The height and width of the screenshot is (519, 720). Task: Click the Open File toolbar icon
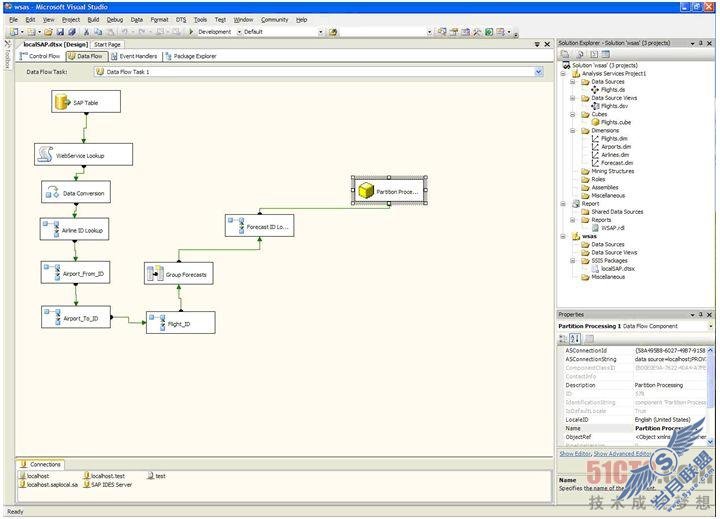click(x=48, y=32)
